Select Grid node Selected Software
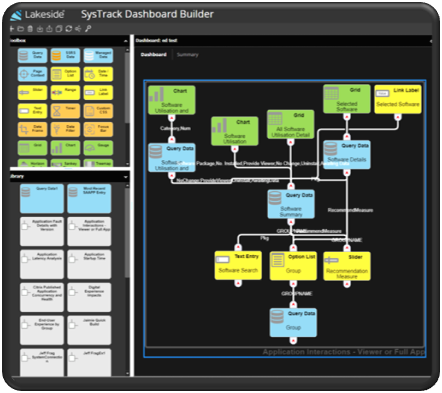The width and height of the screenshot is (442, 393). click(x=347, y=99)
